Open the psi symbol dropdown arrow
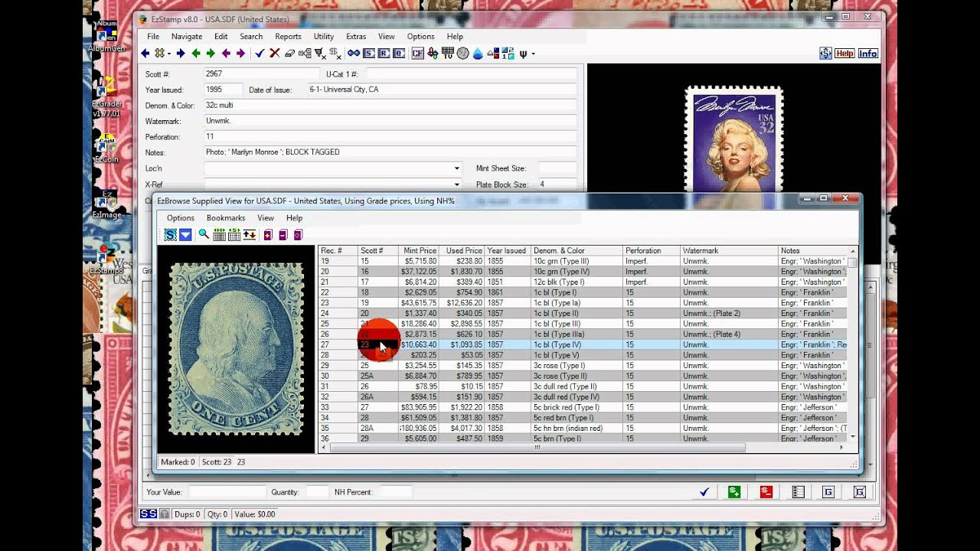This screenshot has width=980, height=551. click(x=533, y=54)
